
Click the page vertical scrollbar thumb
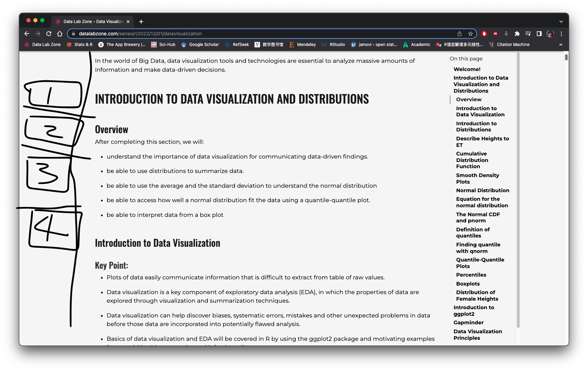(566, 57)
